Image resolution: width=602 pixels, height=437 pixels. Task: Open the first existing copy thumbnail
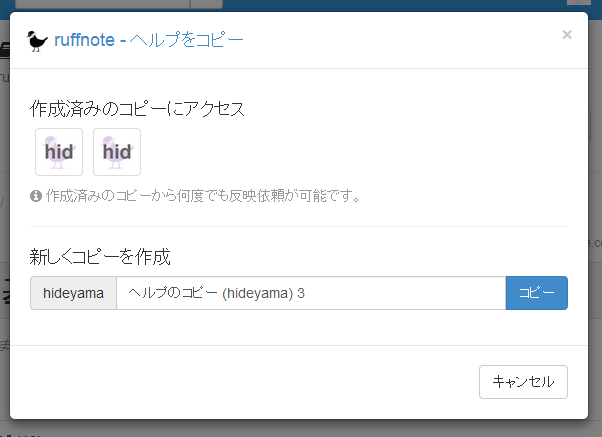[x=59, y=152]
